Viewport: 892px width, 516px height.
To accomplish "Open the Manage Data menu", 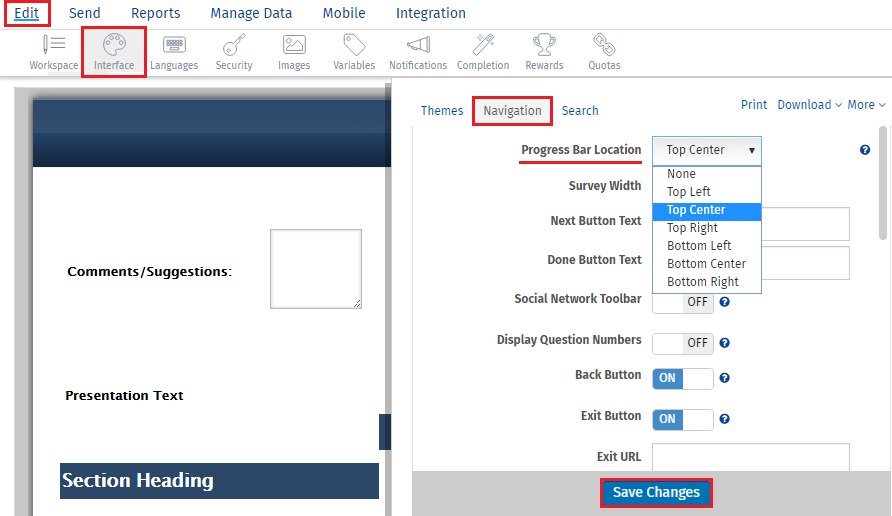I will click(251, 13).
